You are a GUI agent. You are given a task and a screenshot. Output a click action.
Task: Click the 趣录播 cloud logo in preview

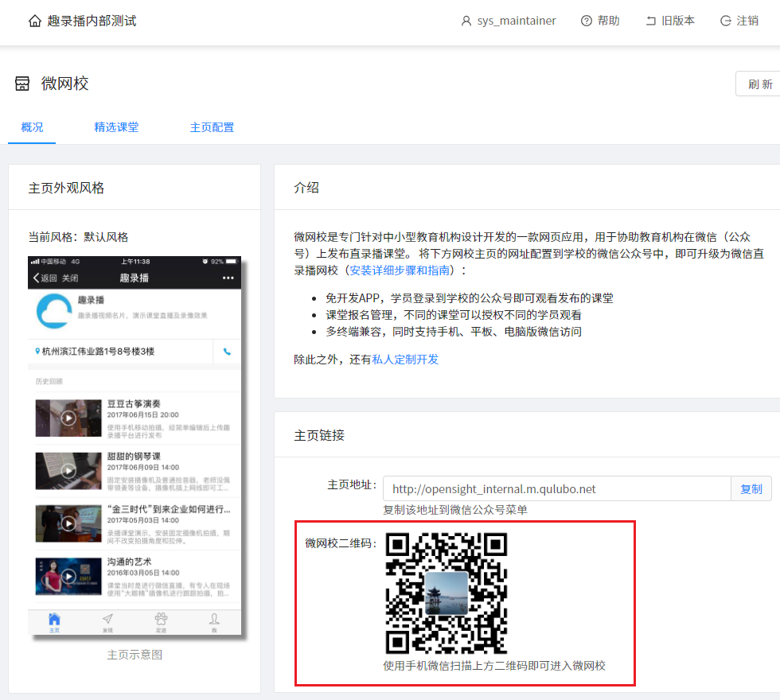[54, 311]
